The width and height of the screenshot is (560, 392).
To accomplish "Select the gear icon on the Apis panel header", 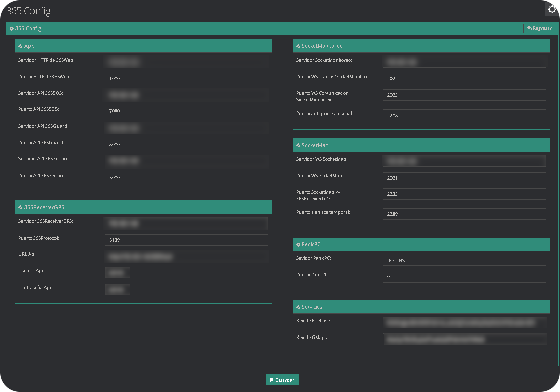I will (20, 45).
